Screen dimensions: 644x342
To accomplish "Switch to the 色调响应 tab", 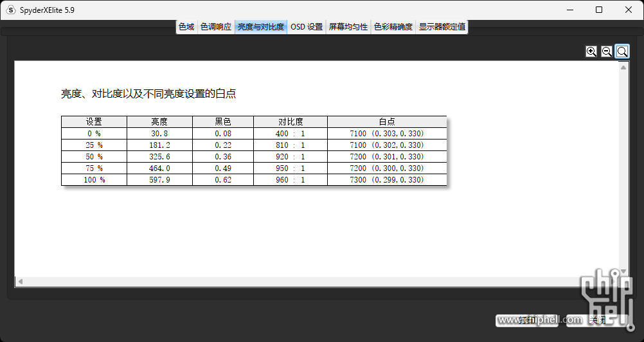I will pyautogui.click(x=216, y=27).
